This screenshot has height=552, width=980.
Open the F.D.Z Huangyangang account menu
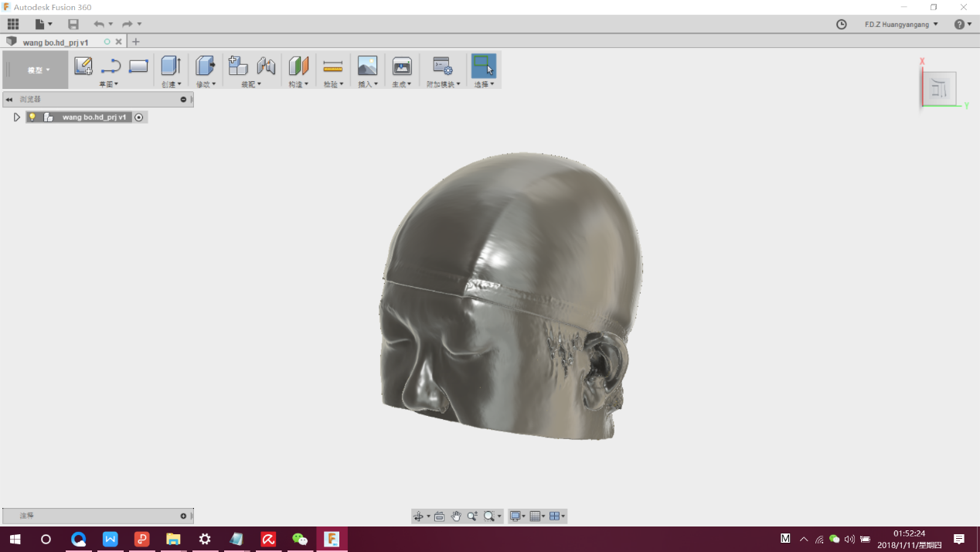901,24
